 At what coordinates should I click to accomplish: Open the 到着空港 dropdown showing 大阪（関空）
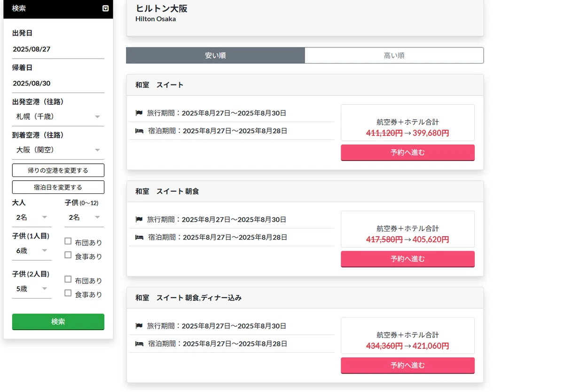point(58,150)
